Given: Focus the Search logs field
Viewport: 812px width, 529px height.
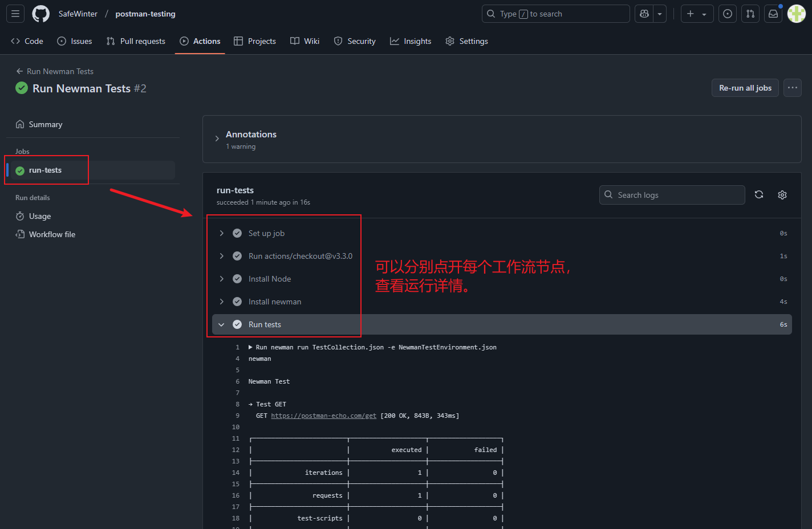Looking at the screenshot, I should [x=672, y=195].
